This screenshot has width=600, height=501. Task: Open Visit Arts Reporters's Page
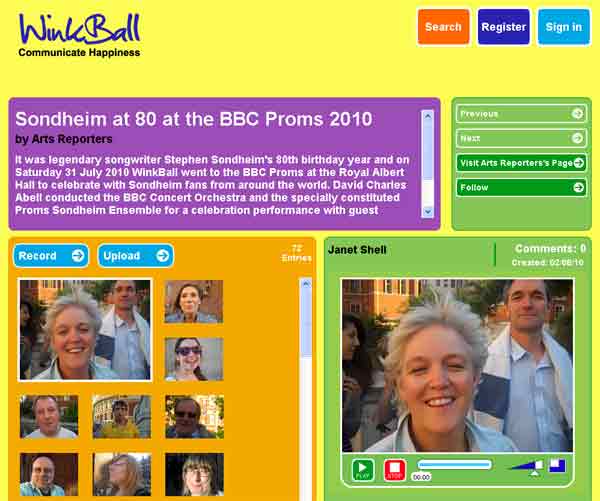click(521, 163)
